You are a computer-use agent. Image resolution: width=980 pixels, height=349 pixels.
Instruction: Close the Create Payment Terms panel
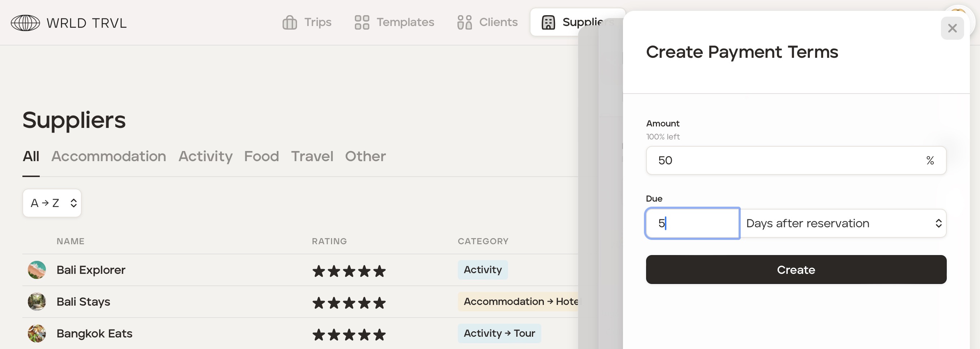(952, 28)
